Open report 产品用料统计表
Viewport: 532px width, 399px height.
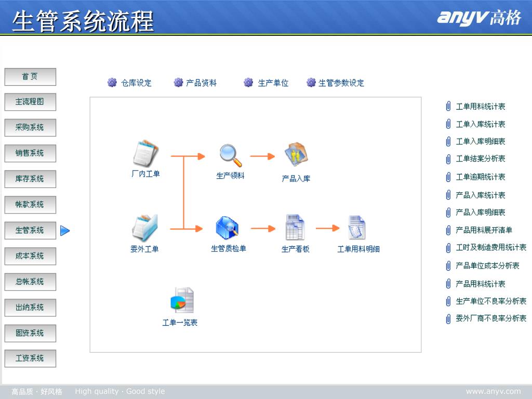click(481, 284)
